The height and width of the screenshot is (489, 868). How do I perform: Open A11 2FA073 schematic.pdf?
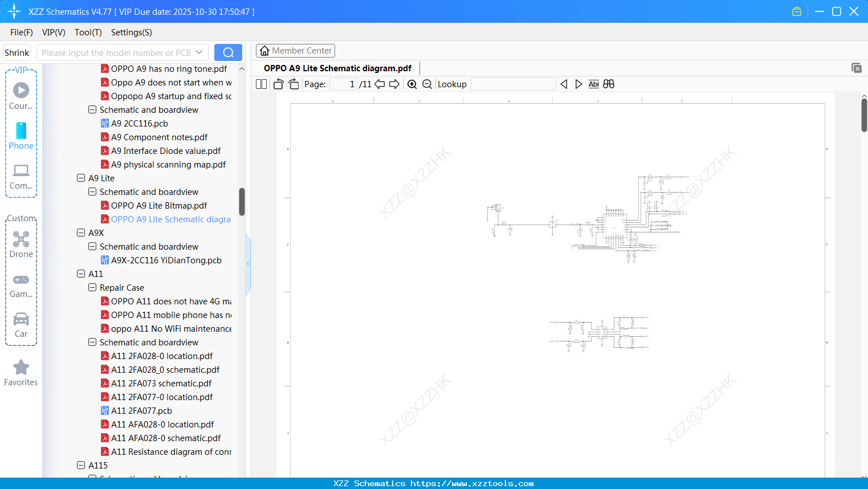(161, 383)
